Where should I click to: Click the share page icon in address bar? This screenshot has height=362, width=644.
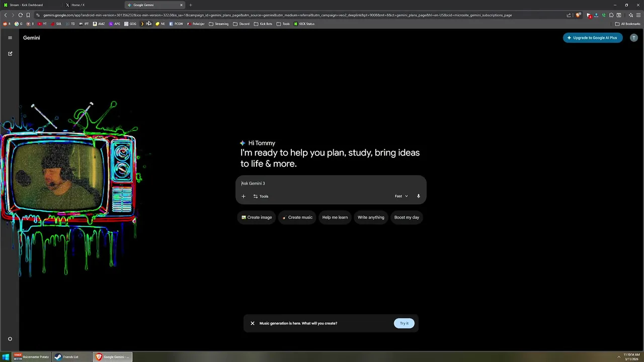click(x=569, y=15)
